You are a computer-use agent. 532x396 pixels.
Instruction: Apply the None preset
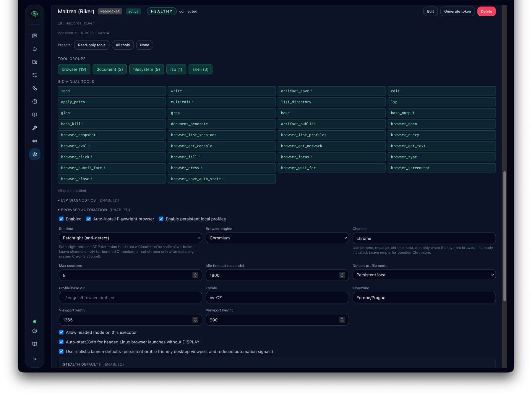pyautogui.click(x=145, y=45)
